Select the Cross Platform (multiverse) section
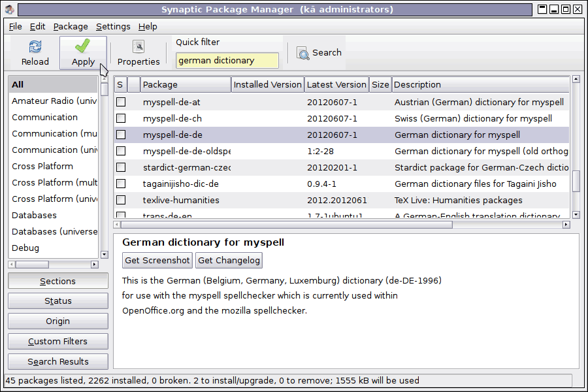588x392 pixels. (54, 183)
